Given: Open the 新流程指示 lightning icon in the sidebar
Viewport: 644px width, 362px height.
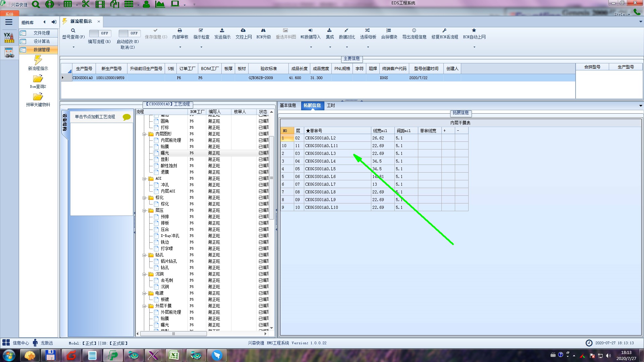Looking at the screenshot, I should click(x=38, y=60).
